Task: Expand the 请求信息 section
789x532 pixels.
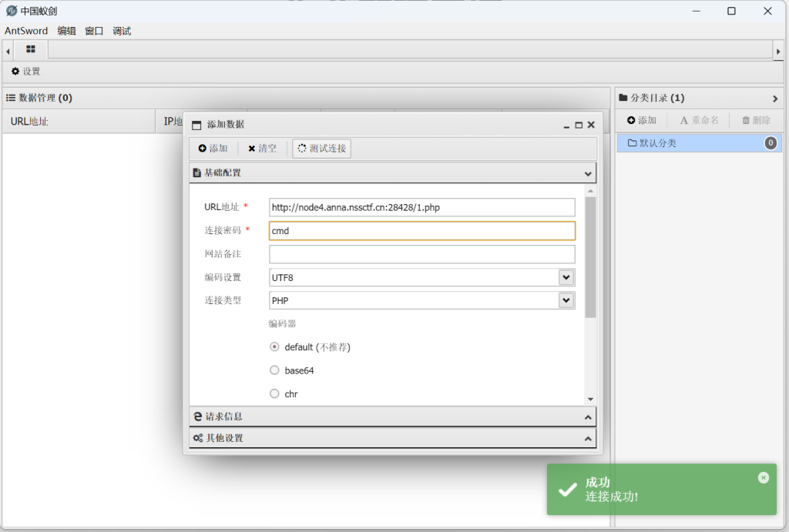Action: coord(392,417)
